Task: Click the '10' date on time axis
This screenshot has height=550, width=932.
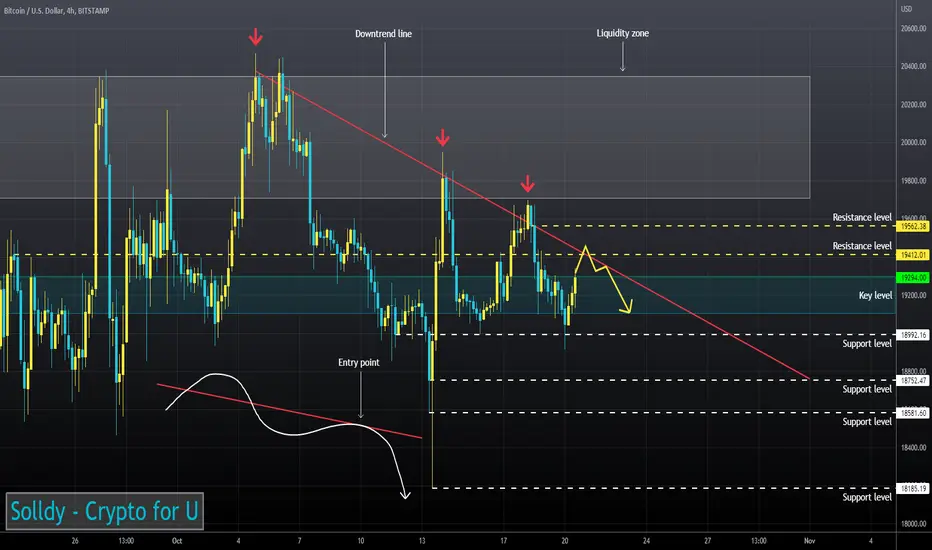Action: point(361,541)
